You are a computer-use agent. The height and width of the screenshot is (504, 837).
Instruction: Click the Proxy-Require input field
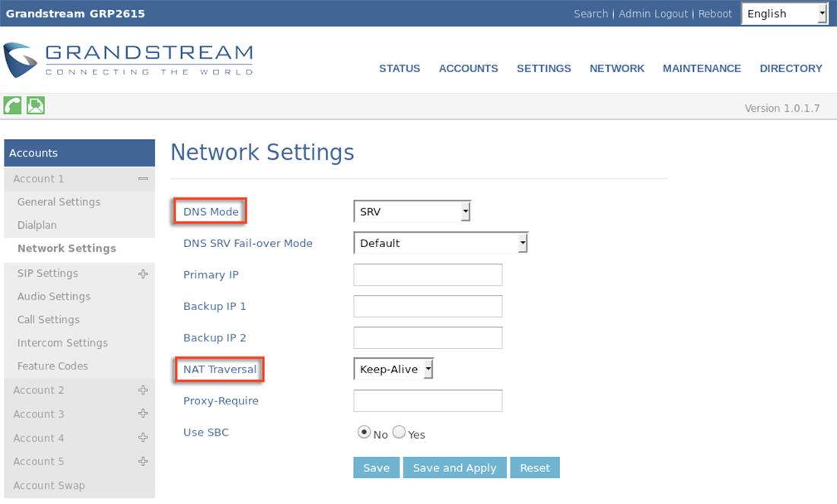428,401
